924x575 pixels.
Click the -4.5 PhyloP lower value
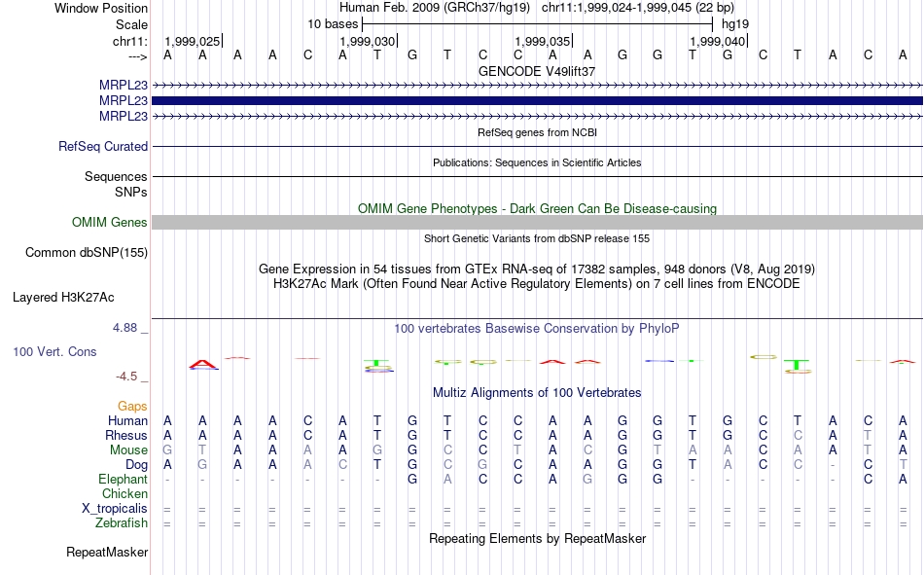coord(126,377)
